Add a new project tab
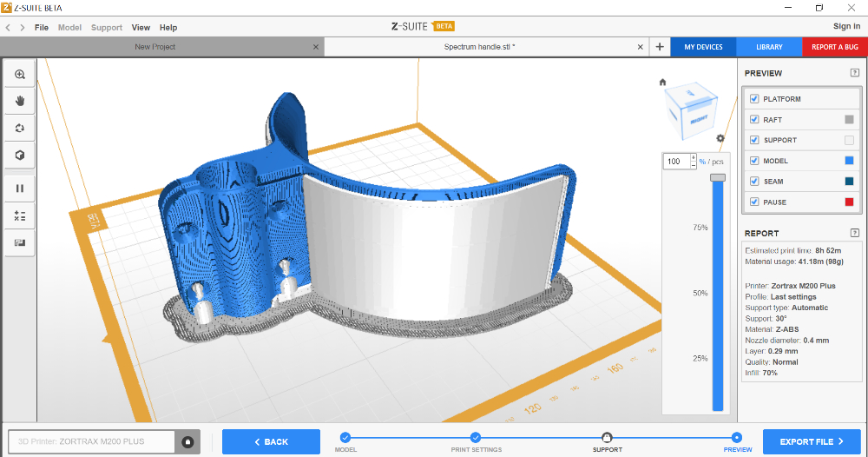868x457 pixels. point(660,47)
